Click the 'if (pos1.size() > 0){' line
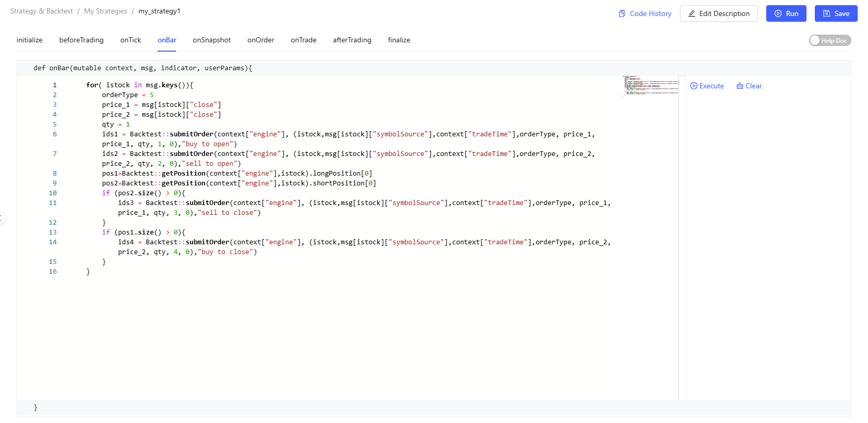The height and width of the screenshot is (423, 868). pos(144,232)
